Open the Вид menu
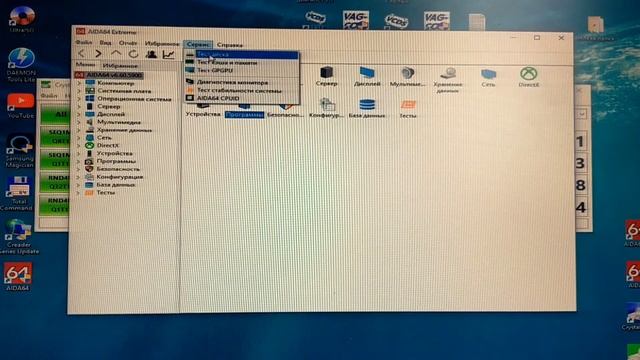This screenshot has width=640, height=360. click(105, 42)
